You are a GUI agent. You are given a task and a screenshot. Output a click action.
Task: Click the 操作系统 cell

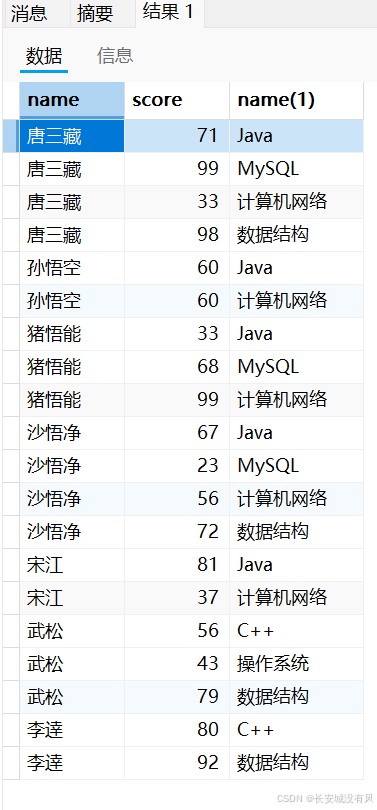[x=296, y=665]
